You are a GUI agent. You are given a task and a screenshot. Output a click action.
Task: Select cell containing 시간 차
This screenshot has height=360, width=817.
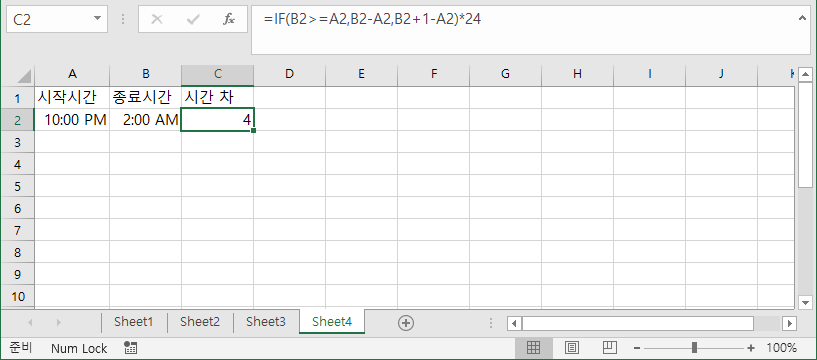pyautogui.click(x=218, y=97)
